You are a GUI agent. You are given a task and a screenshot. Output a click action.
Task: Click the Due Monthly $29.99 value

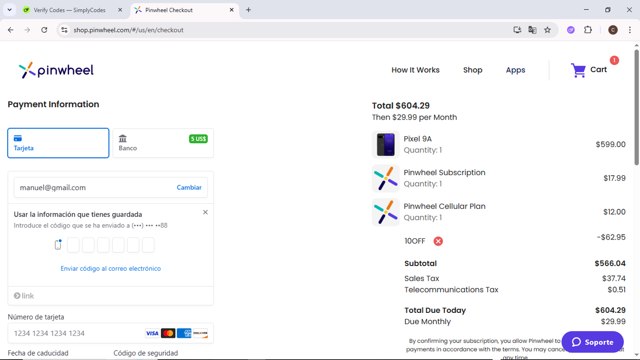[613, 322]
